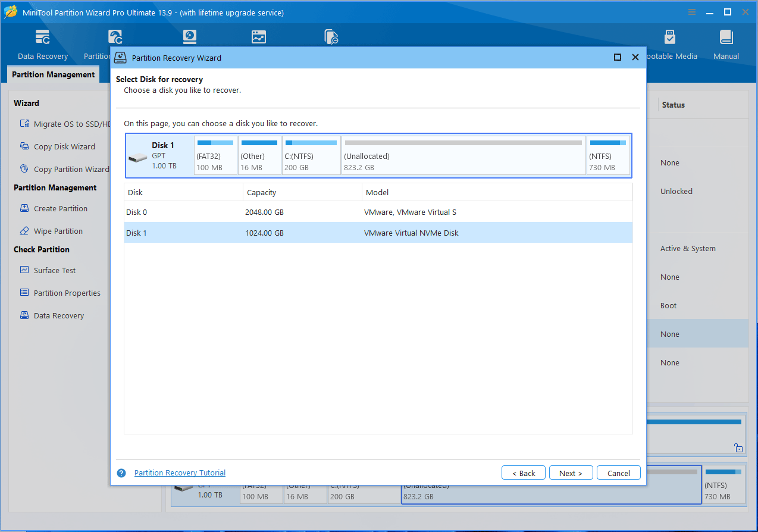Open the hamburger menu in the title bar

pyautogui.click(x=692, y=12)
